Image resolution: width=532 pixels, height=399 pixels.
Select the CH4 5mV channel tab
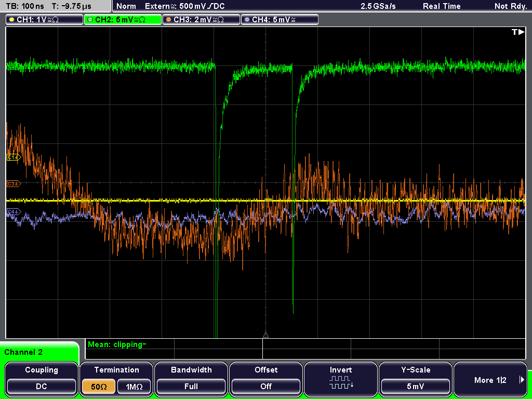click(280, 20)
